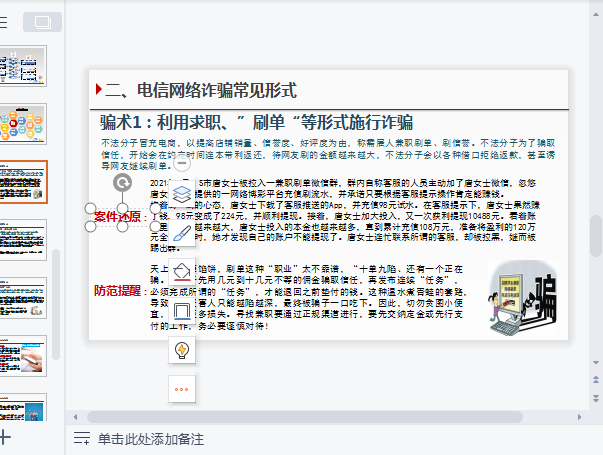Click the shape outline frame icon

coord(181,310)
